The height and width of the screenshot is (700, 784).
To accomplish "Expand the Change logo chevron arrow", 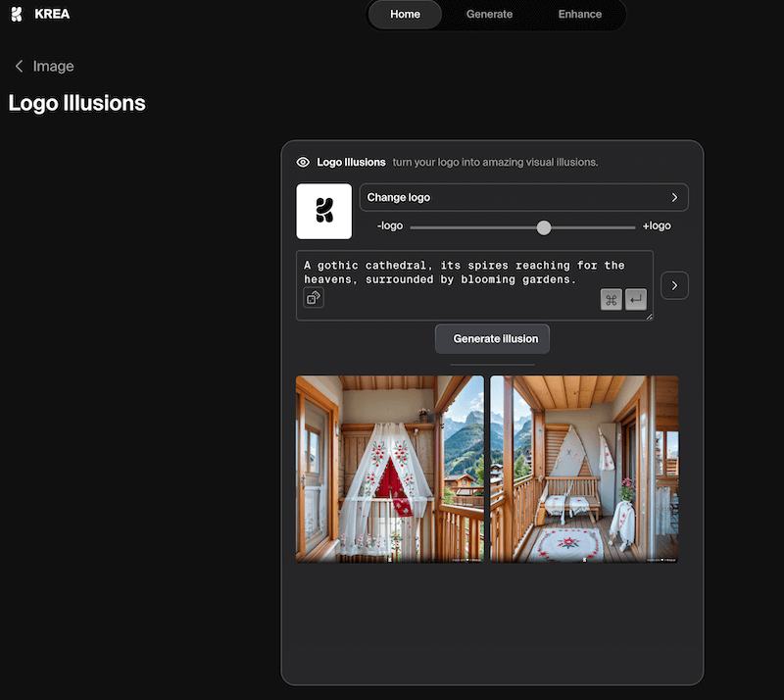I will tap(674, 198).
